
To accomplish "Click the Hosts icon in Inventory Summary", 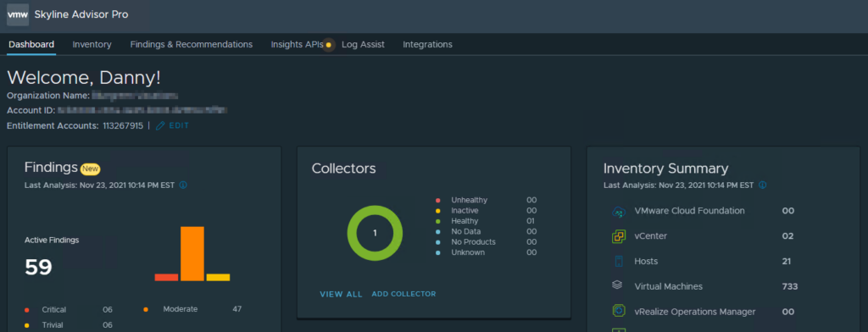I will pyautogui.click(x=618, y=261).
